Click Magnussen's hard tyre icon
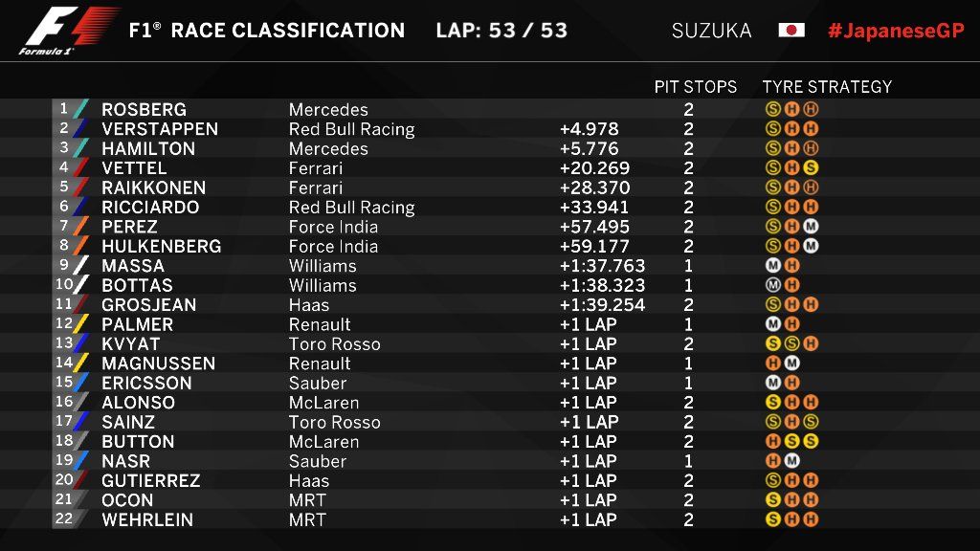 (772, 364)
